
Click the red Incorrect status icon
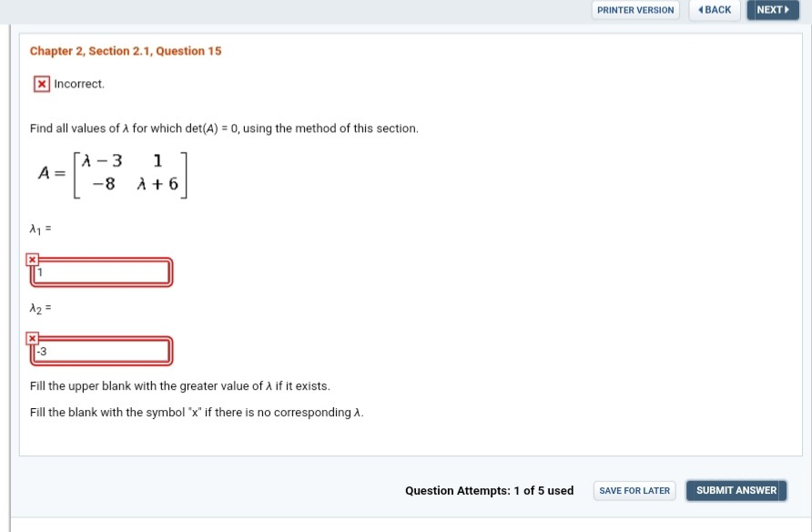pyautogui.click(x=40, y=83)
